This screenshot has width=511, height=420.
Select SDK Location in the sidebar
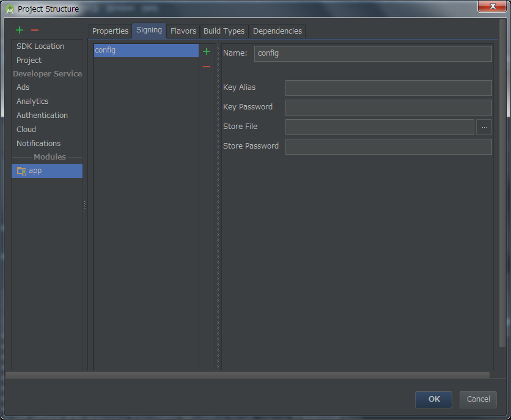pyautogui.click(x=40, y=46)
